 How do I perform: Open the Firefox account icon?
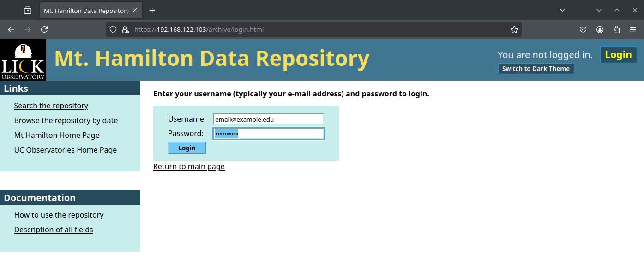click(x=600, y=30)
